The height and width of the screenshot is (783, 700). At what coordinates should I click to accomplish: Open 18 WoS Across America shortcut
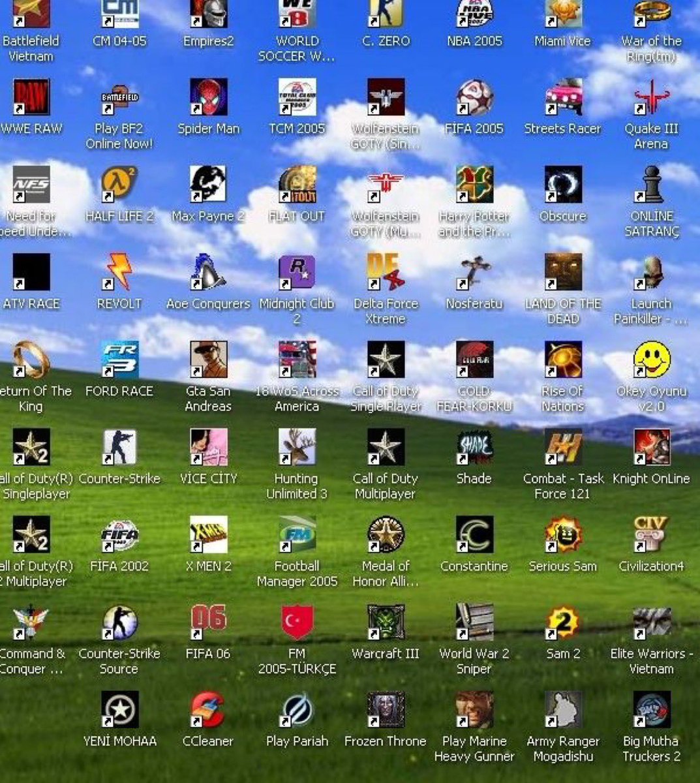(297, 360)
